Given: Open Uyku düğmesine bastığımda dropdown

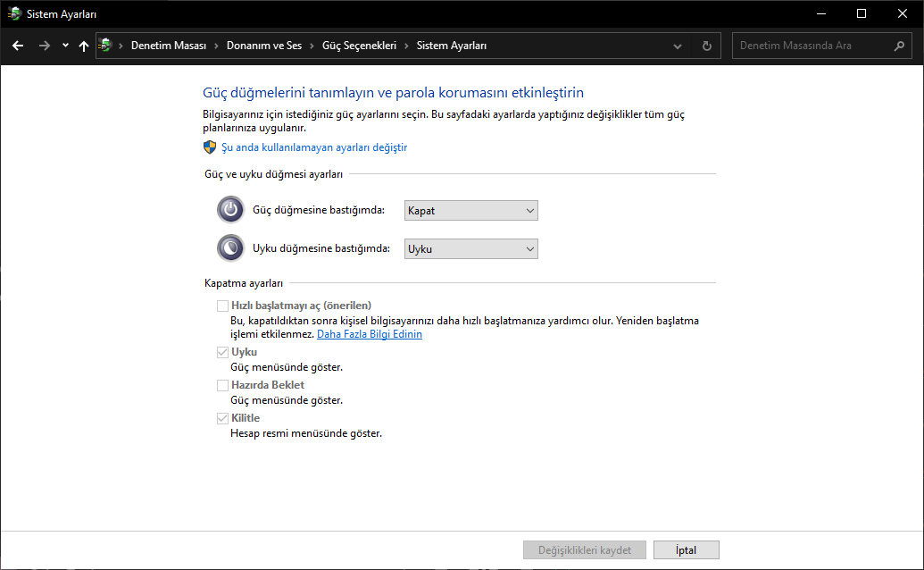Looking at the screenshot, I should coord(470,248).
